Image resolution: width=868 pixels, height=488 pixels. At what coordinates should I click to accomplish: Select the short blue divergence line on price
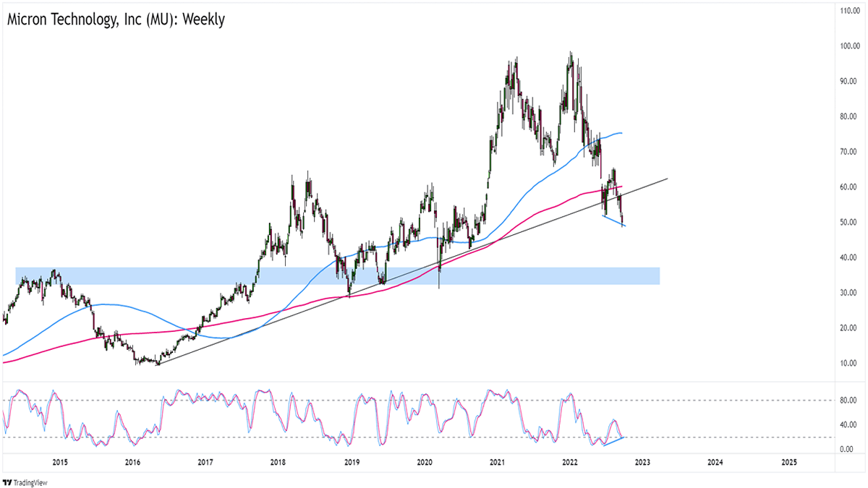click(x=615, y=221)
